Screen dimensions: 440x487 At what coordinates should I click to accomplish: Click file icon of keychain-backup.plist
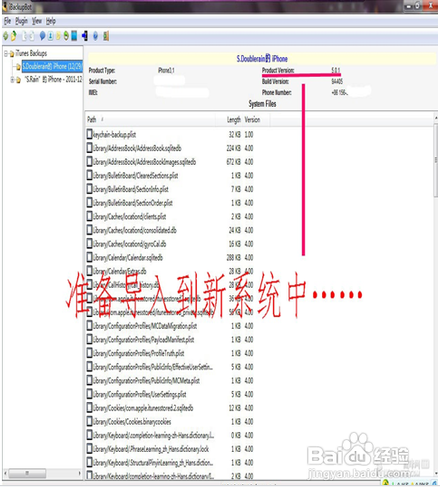coord(89,134)
